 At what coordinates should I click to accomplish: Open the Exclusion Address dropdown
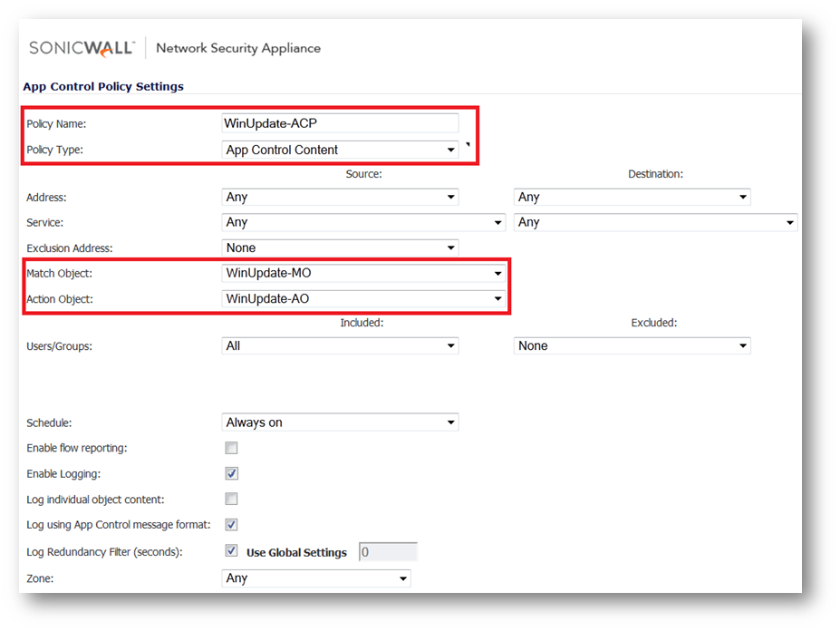click(340, 248)
